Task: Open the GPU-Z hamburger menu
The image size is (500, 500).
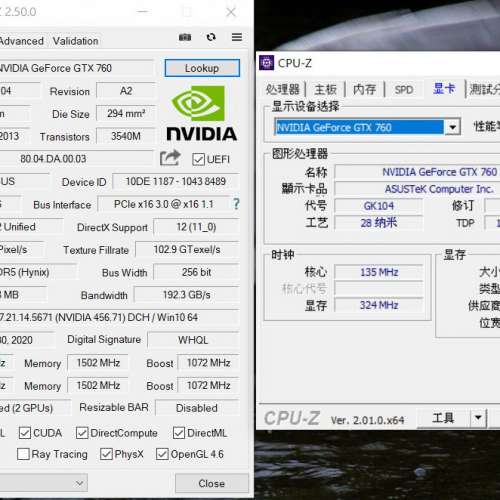Action: coord(237,37)
